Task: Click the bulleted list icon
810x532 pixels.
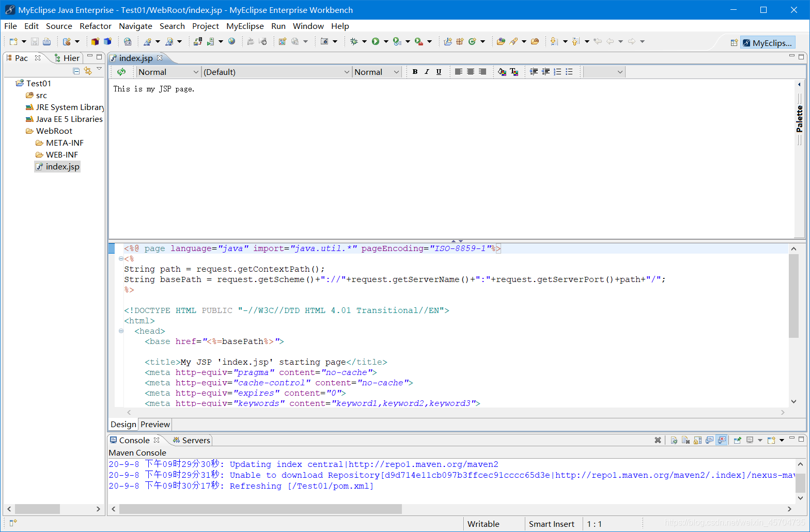Action: point(569,72)
